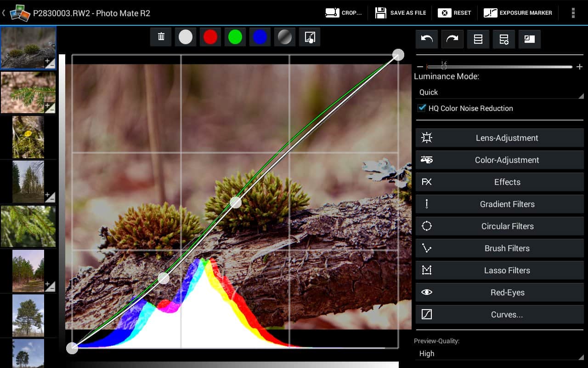The width and height of the screenshot is (588, 368).
Task: Select the blue channel curve
Action: tap(260, 37)
